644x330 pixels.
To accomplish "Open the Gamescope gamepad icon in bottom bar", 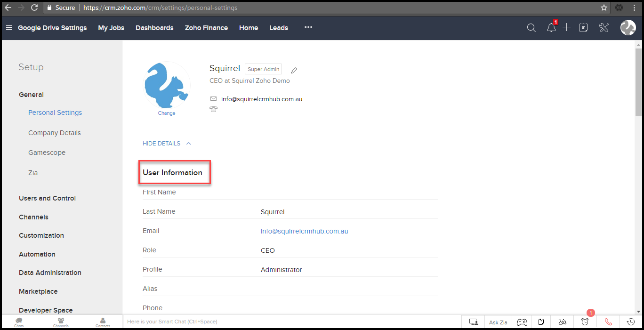I will coord(522,322).
